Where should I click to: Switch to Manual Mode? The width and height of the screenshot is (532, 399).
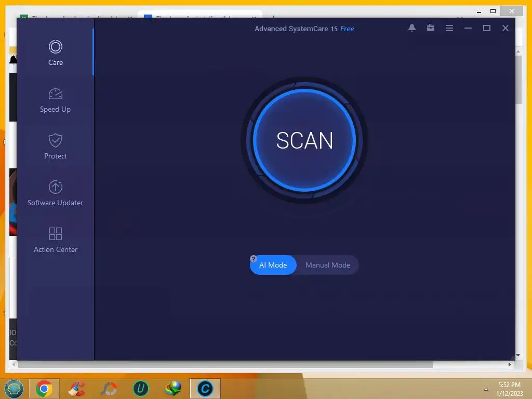click(328, 265)
